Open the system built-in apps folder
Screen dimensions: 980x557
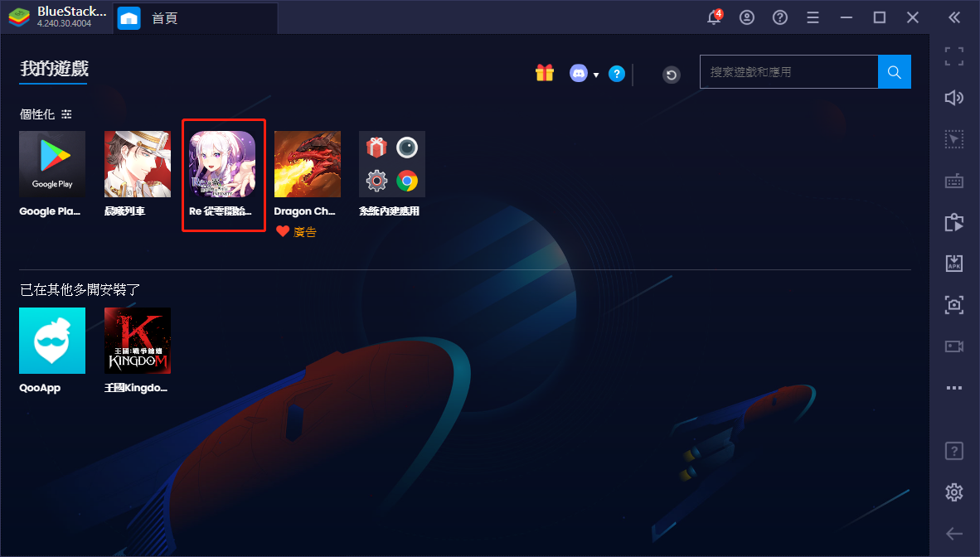point(391,164)
